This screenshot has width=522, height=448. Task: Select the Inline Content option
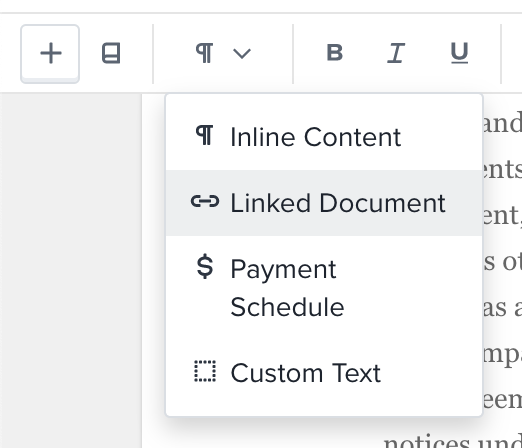(x=324, y=137)
